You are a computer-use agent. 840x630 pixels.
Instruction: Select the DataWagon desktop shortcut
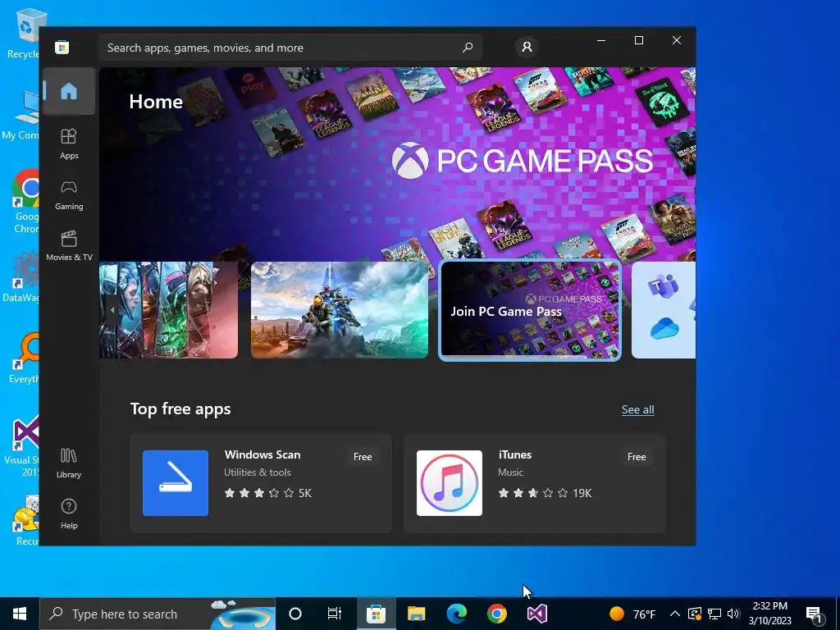[22, 276]
